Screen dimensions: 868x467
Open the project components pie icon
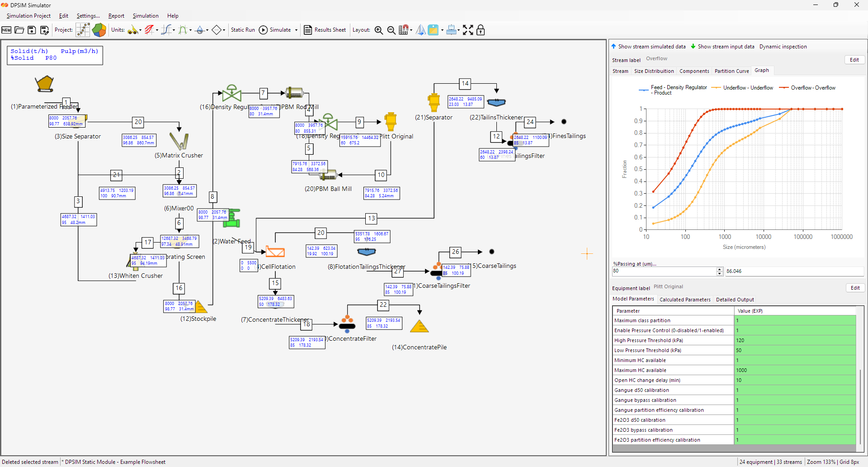(x=99, y=30)
